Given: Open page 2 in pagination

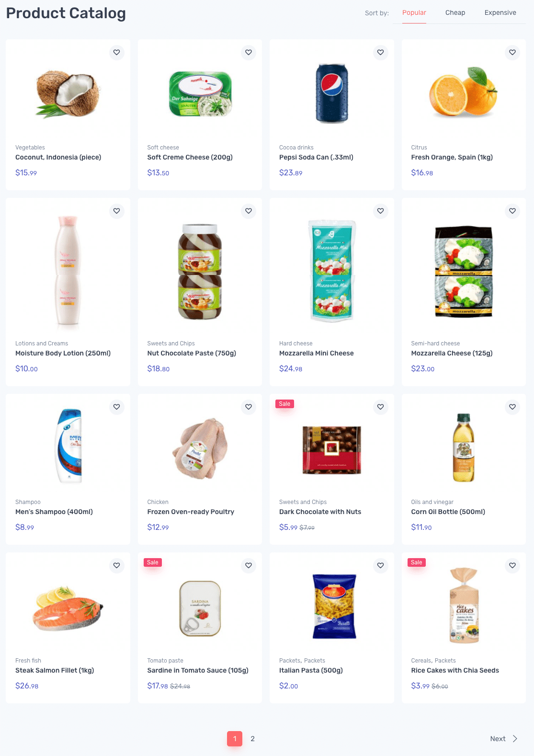Looking at the screenshot, I should tap(252, 739).
